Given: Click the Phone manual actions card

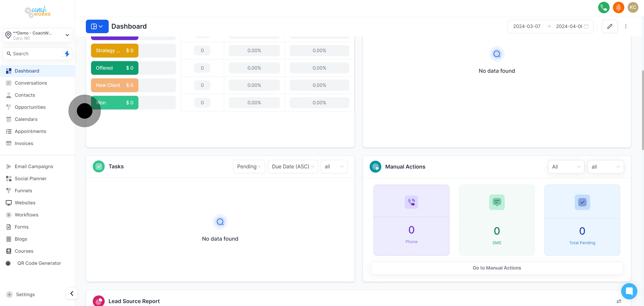Looking at the screenshot, I should (x=411, y=220).
